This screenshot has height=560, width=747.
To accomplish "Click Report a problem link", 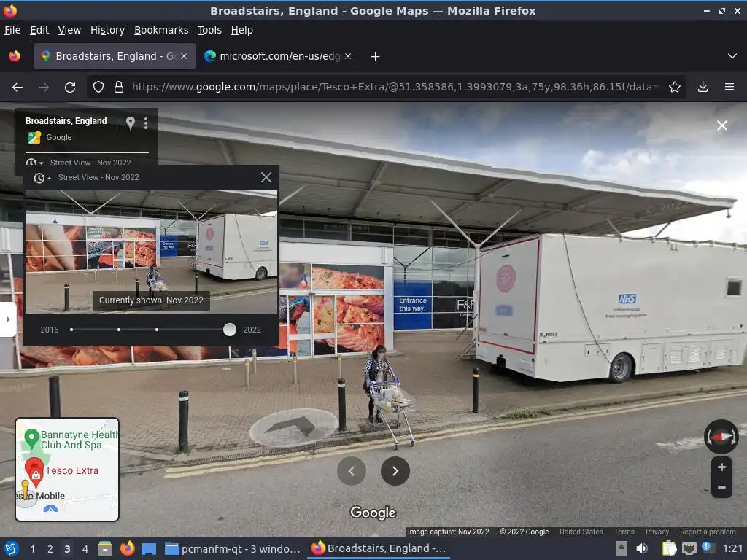I will 708,532.
